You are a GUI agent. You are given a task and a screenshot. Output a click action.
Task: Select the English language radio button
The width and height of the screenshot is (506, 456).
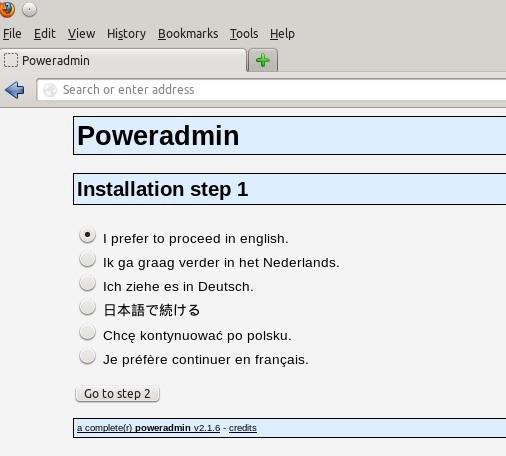(x=87, y=235)
